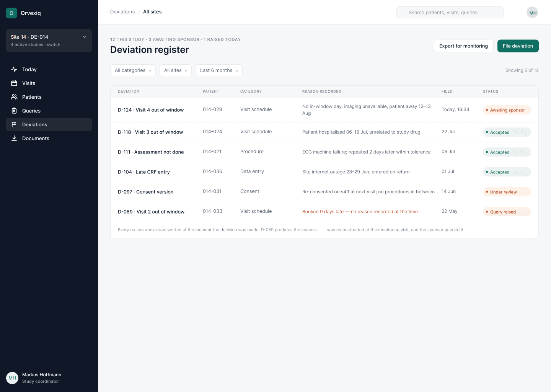Click Export for monitoring button
This screenshot has width=551, height=392.
pos(463,46)
